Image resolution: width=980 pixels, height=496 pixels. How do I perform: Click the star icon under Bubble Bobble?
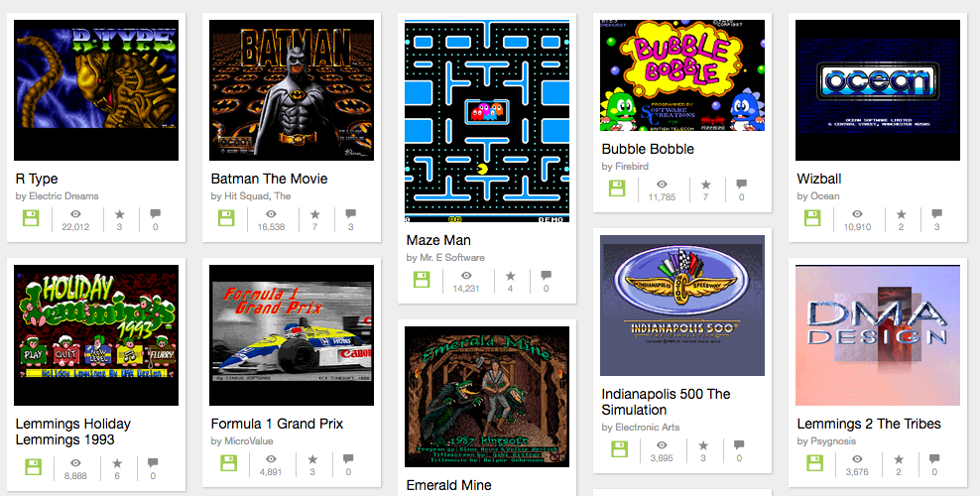tap(705, 185)
